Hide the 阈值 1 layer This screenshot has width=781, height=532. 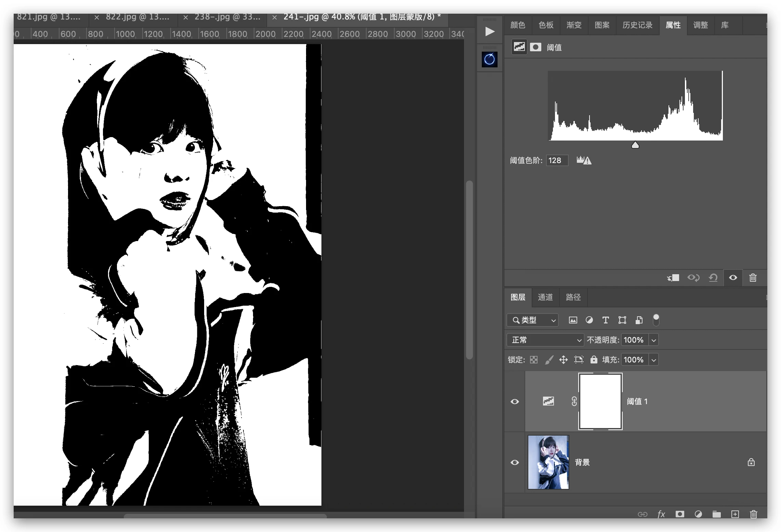click(515, 401)
